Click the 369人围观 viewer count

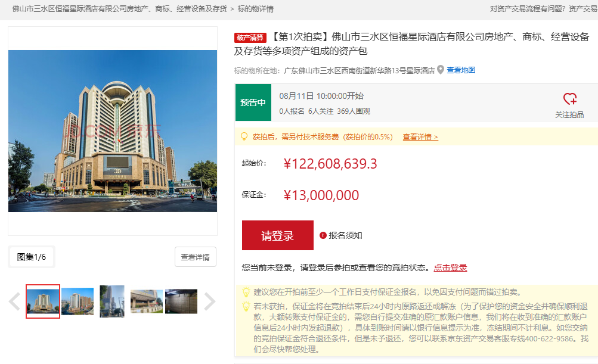pos(354,111)
